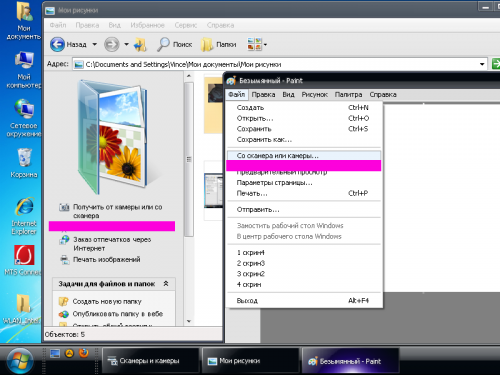
Task: Toggle Папки folders pane in Explorer
Action: (219, 44)
